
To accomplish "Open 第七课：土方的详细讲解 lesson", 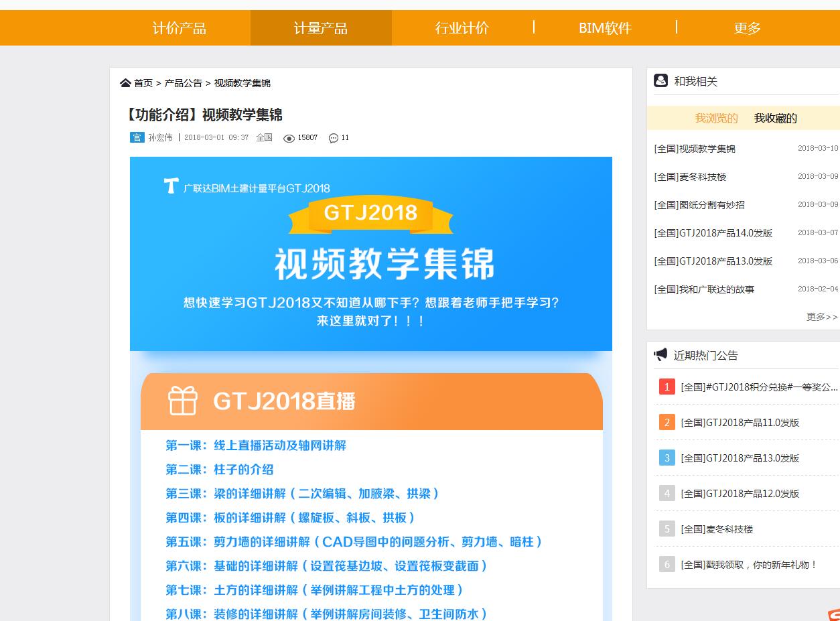I will (x=315, y=590).
